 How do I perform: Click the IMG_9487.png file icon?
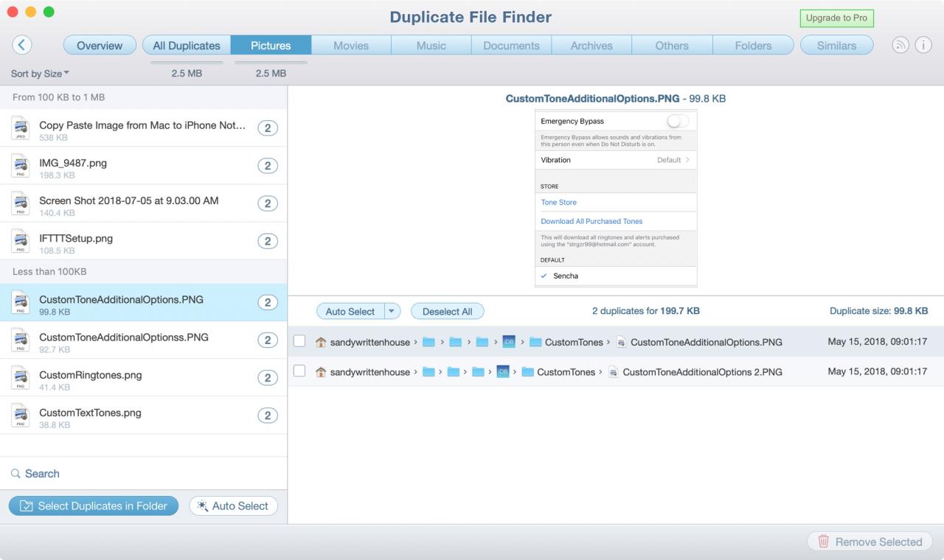(21, 166)
